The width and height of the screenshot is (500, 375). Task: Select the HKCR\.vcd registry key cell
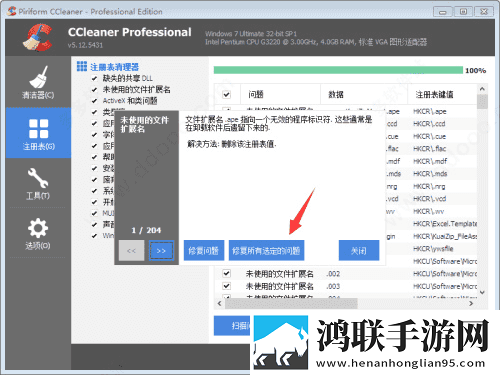[x=429, y=199]
